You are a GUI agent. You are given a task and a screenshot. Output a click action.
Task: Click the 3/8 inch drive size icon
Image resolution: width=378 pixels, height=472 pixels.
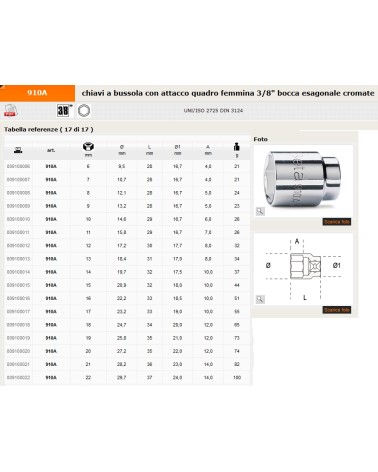pyautogui.click(x=64, y=110)
